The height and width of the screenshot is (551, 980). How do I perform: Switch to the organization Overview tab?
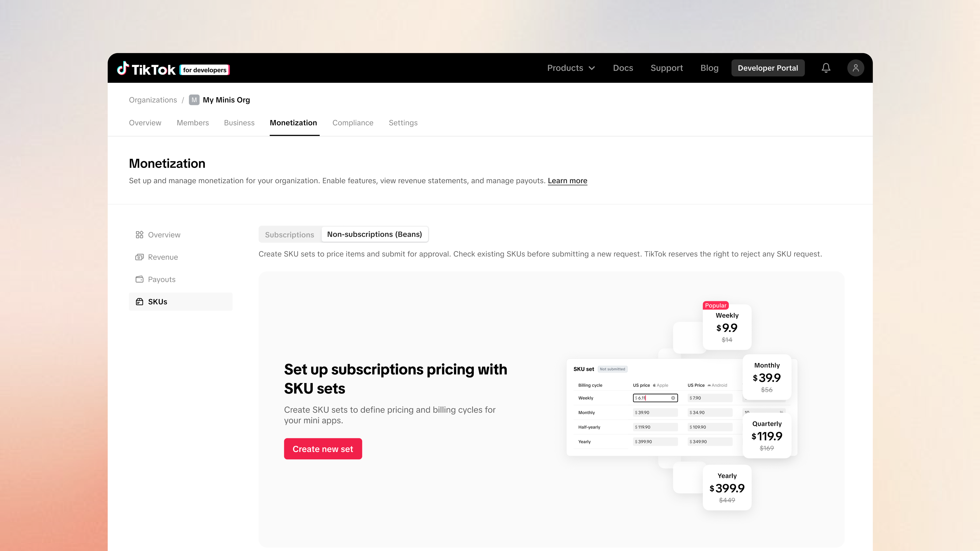tap(145, 123)
